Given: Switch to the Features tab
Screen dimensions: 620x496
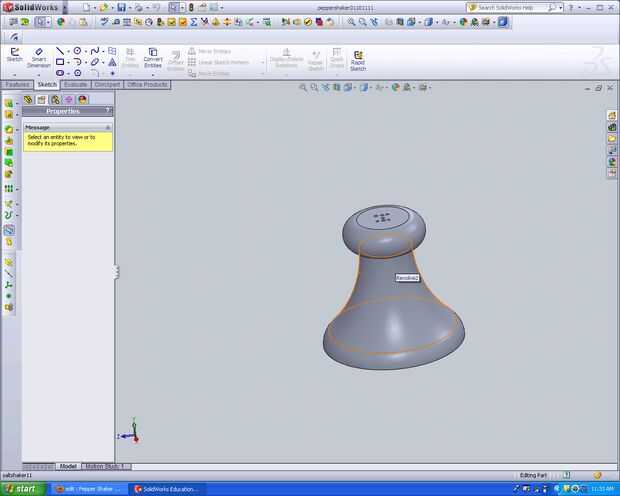Looking at the screenshot, I should tap(17, 85).
